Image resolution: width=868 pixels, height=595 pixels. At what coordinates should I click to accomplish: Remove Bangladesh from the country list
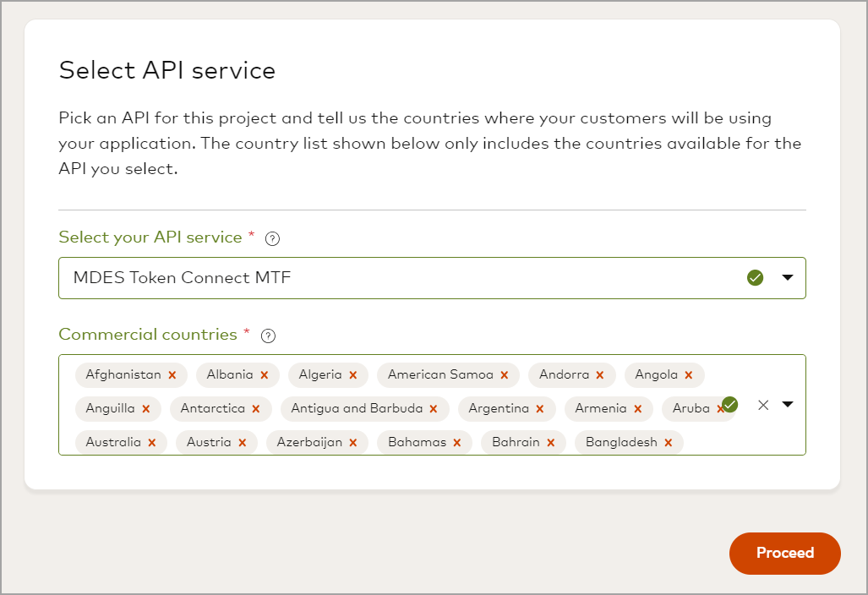click(x=669, y=443)
